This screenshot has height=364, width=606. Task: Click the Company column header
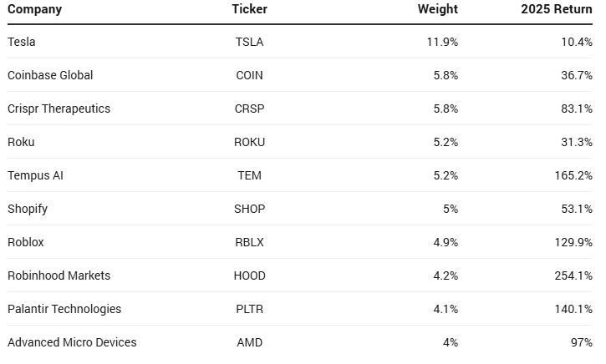pyautogui.click(x=34, y=9)
